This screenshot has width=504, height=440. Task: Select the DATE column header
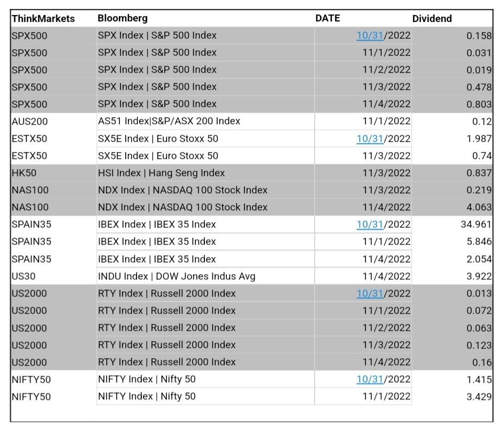[x=327, y=18]
